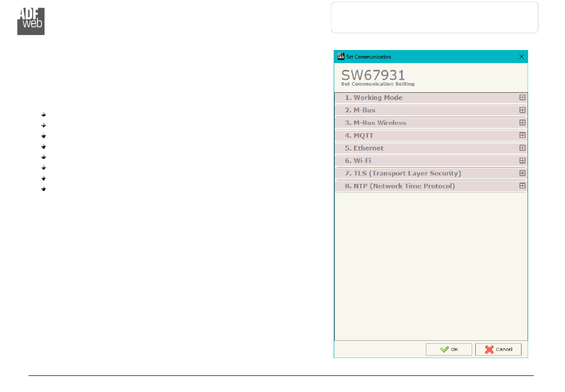Select the '4. MQTT' header
Screen dimensions: 565x392
coord(431,136)
